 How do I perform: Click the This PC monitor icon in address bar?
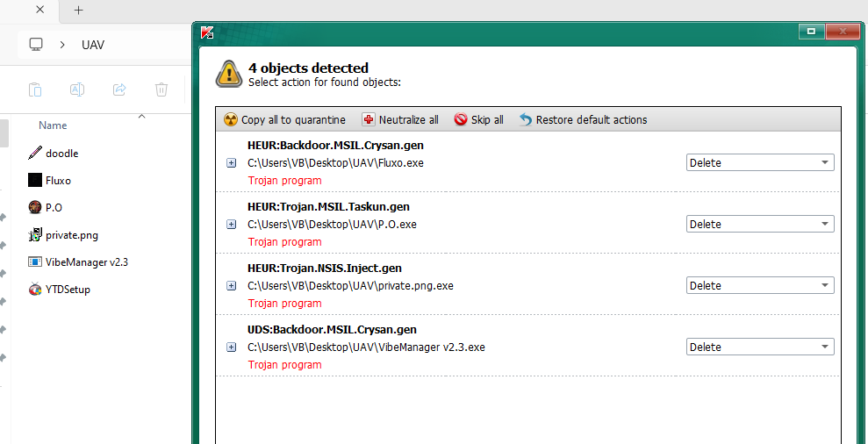[37, 45]
